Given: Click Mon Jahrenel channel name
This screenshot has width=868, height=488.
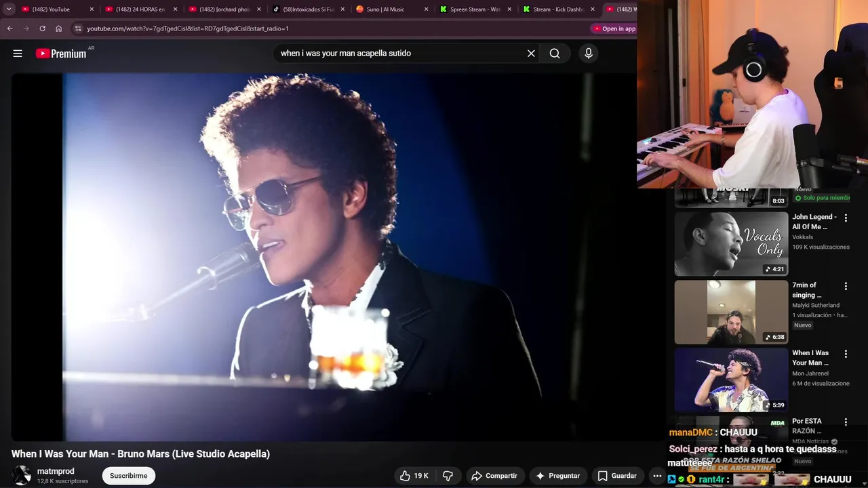Looking at the screenshot, I should (810, 373).
